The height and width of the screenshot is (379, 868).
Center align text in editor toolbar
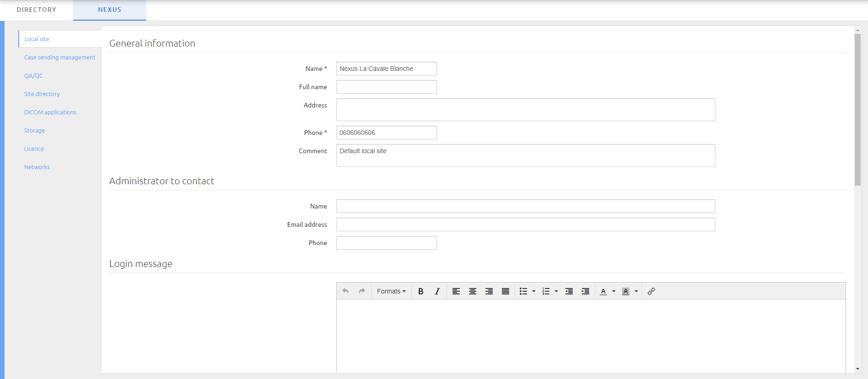[x=473, y=291]
